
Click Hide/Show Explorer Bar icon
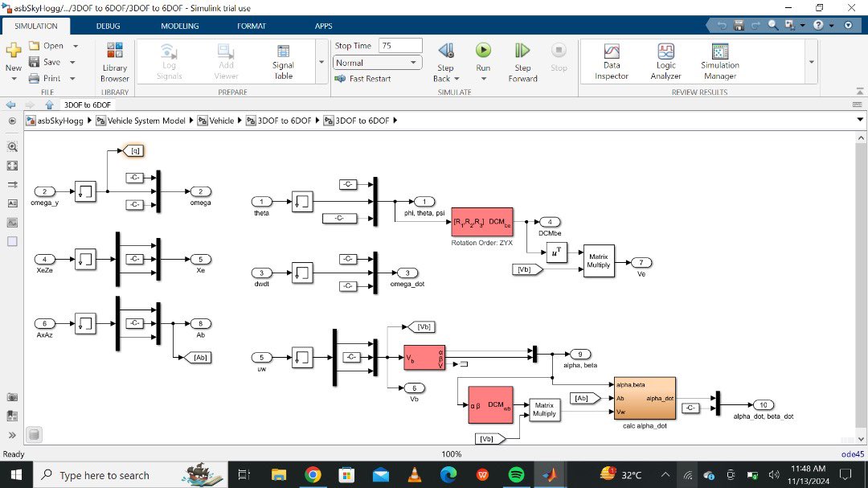(12, 121)
